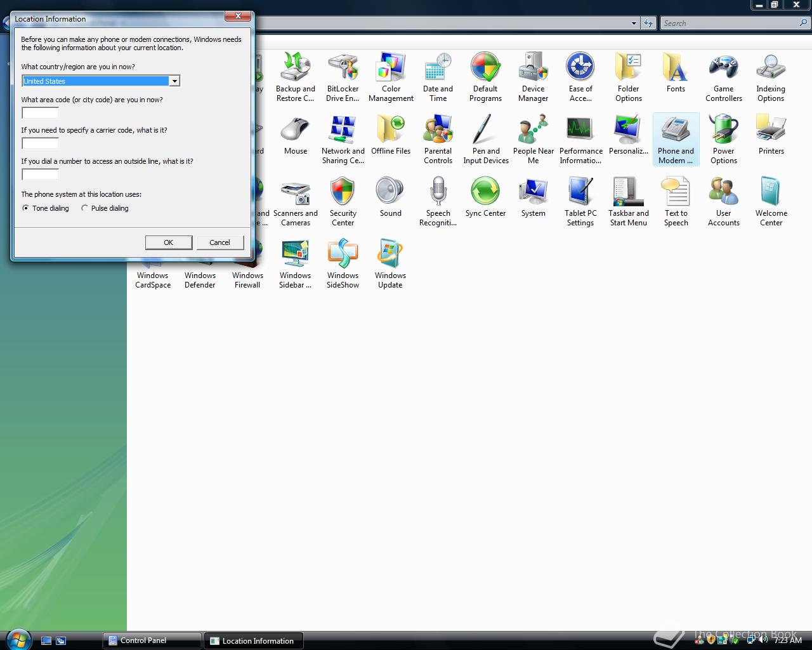
Task: Open Speech Recognition Options
Action: tap(438, 202)
